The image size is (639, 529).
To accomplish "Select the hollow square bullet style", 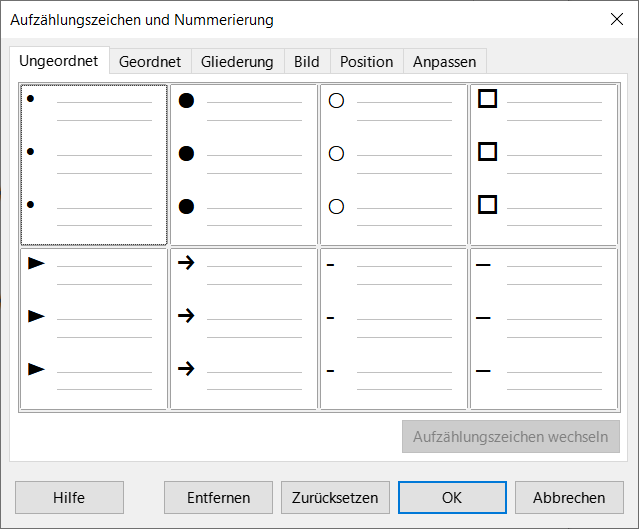I will click(544, 165).
